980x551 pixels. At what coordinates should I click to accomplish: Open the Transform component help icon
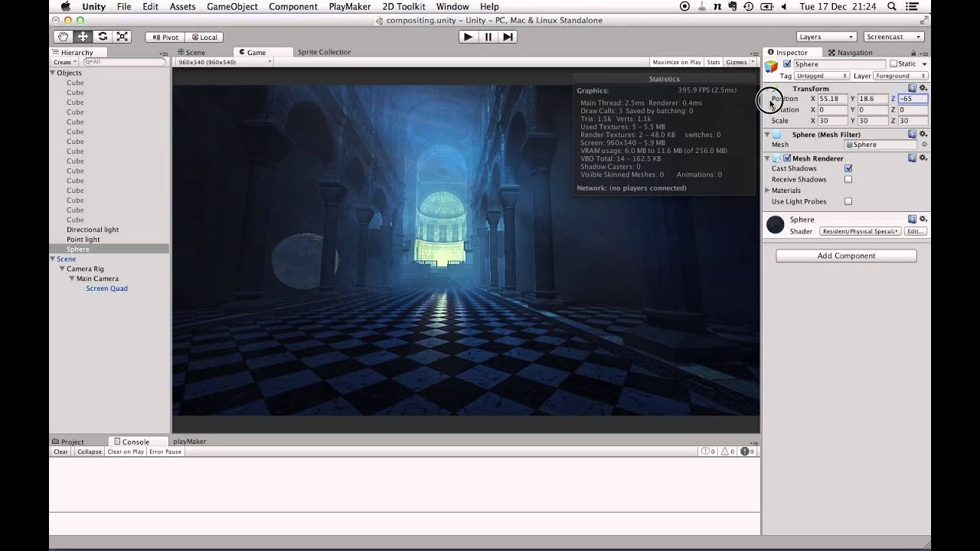[x=912, y=89]
